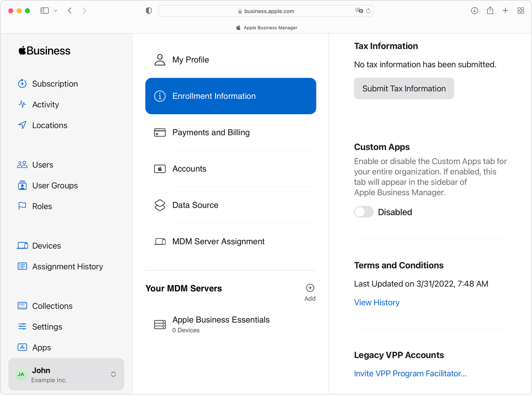Select My Profile label
The image size is (532, 395).
191,60
